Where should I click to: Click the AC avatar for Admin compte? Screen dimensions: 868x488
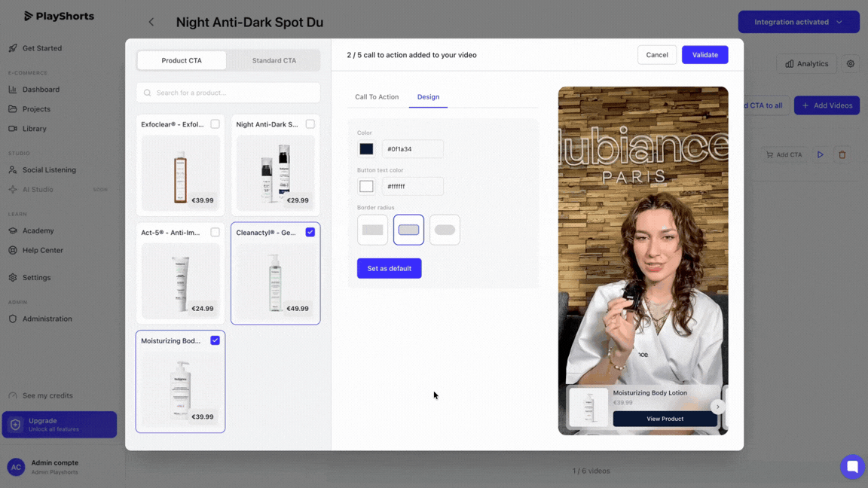click(16, 467)
